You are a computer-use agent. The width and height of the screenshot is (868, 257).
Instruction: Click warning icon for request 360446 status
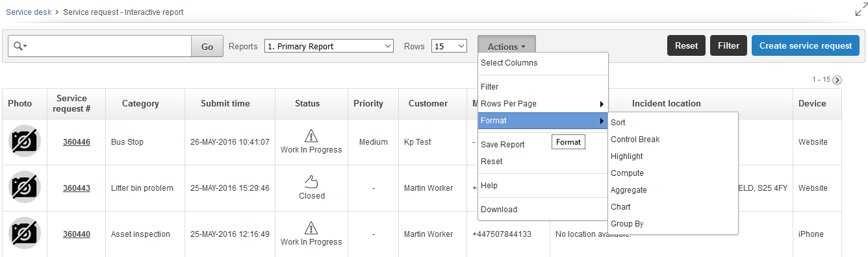click(x=311, y=136)
